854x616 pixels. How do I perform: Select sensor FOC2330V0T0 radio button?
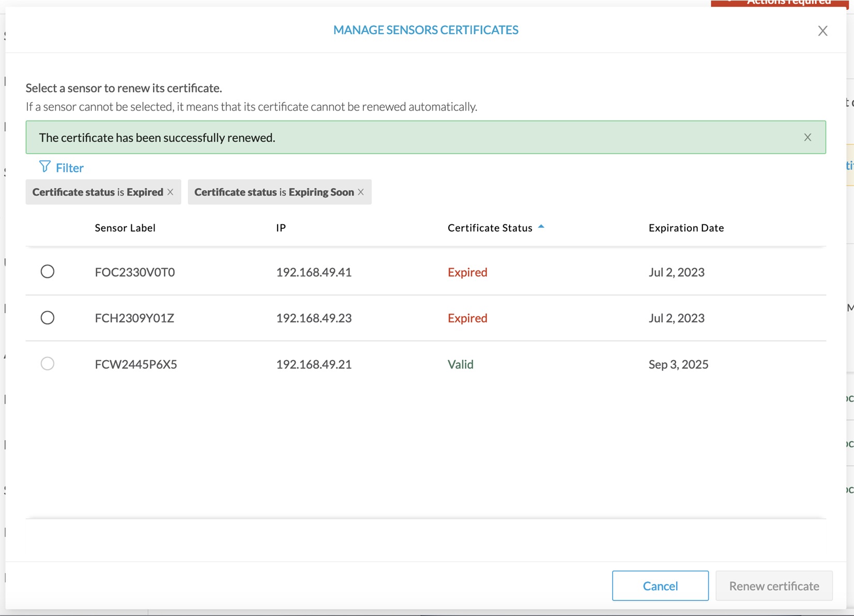[48, 272]
